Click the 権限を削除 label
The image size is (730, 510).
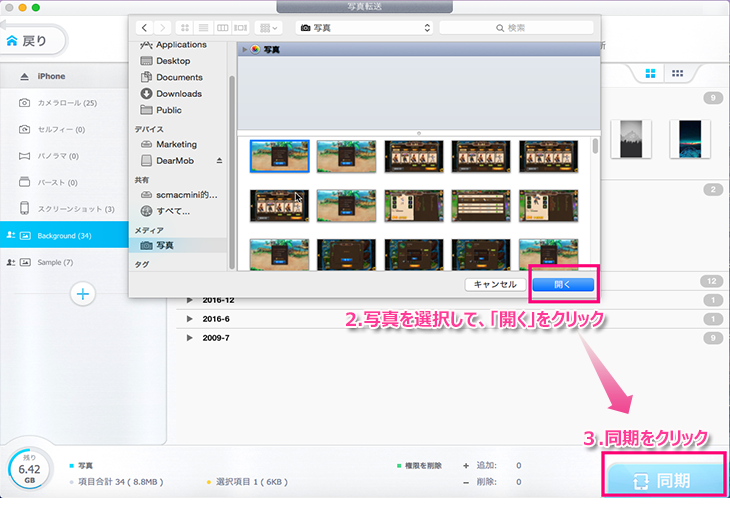coord(423,466)
